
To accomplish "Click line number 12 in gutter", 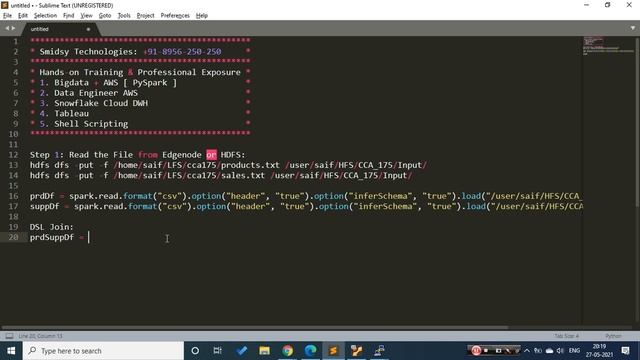I will tap(13, 155).
